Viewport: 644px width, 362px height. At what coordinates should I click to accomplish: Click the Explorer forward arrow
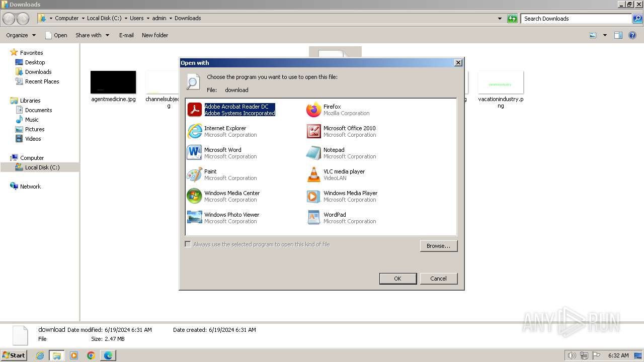[23, 19]
